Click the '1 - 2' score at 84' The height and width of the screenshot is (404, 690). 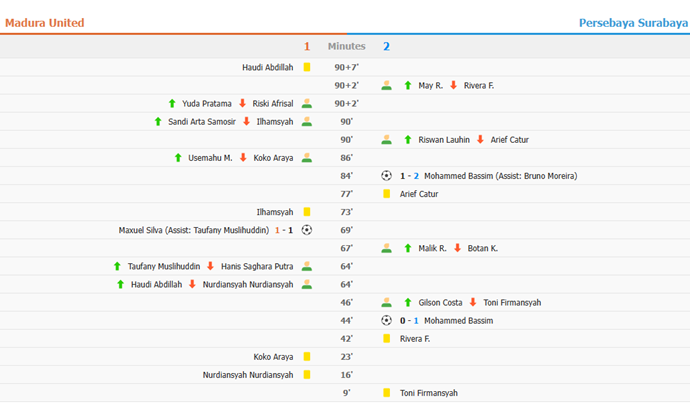pyautogui.click(x=409, y=176)
